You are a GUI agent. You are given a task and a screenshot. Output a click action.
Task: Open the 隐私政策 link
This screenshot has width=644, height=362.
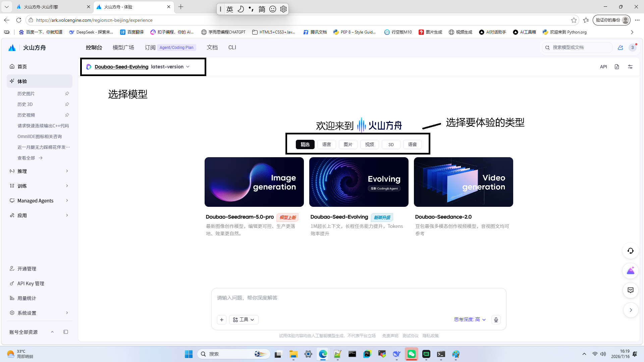[430, 336]
